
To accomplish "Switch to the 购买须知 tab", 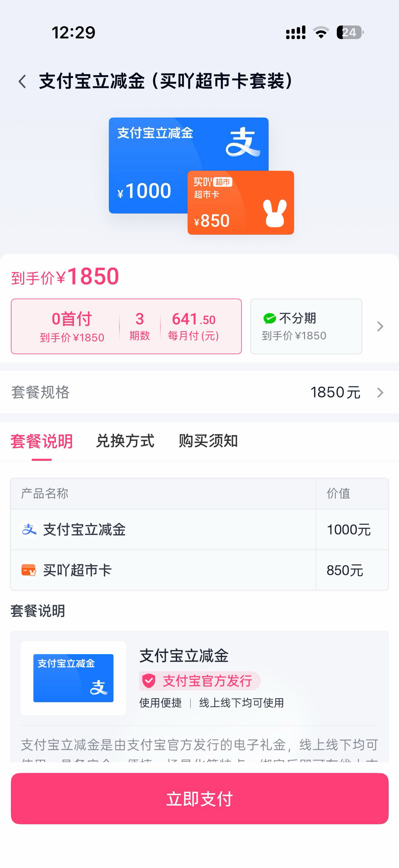I will [x=208, y=441].
